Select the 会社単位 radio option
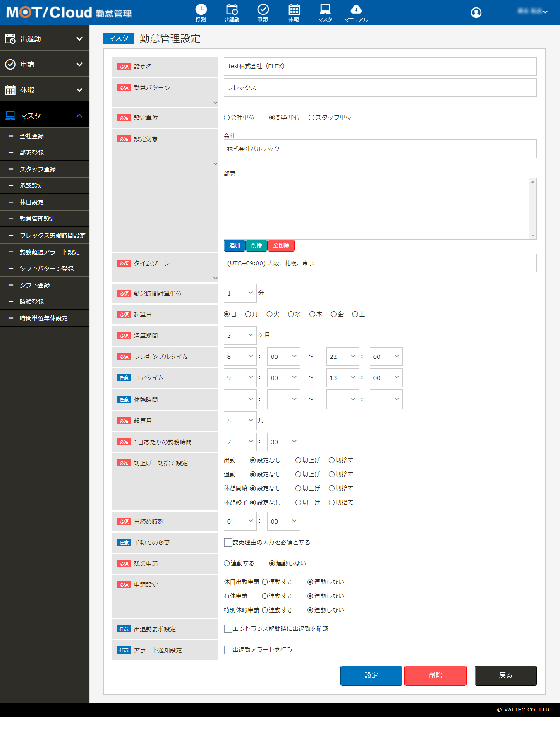The height and width of the screenshot is (745, 560). tap(227, 118)
